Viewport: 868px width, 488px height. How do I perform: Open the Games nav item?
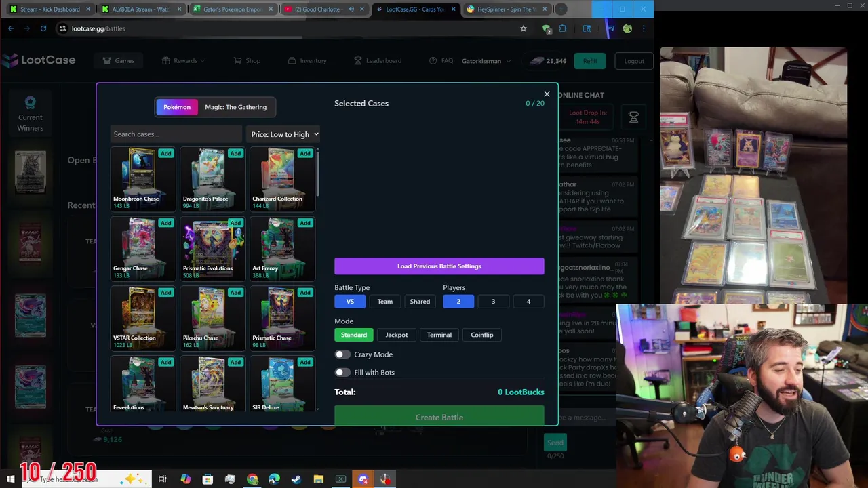click(119, 61)
